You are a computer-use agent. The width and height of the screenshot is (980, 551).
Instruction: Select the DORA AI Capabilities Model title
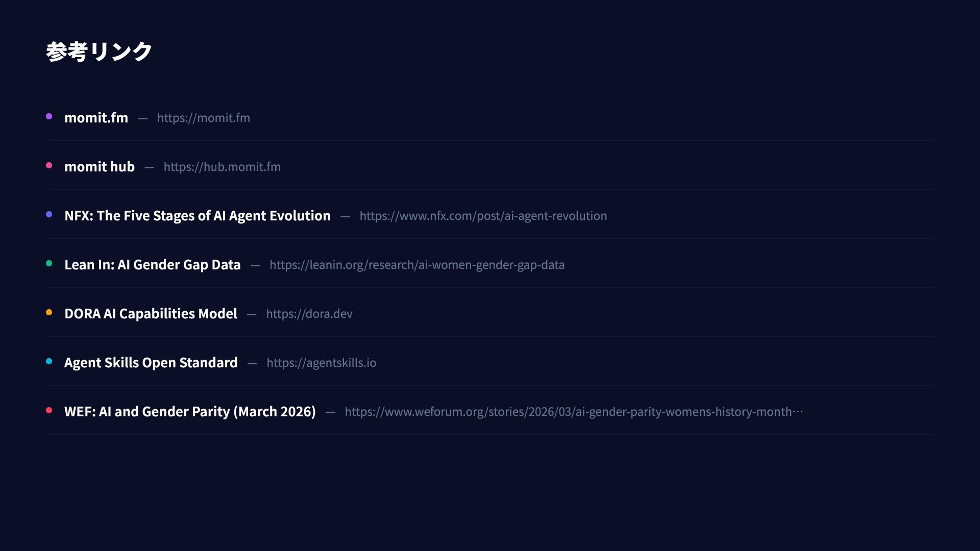151,314
